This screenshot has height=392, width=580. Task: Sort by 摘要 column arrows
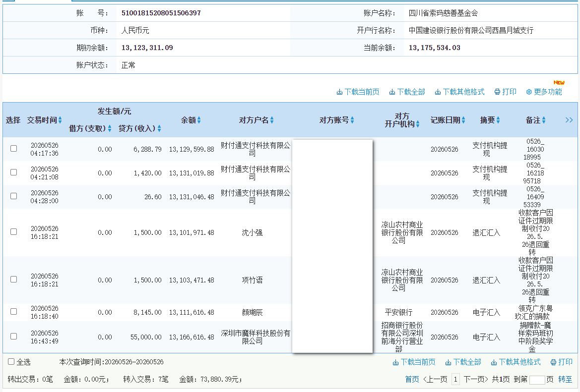498,120
